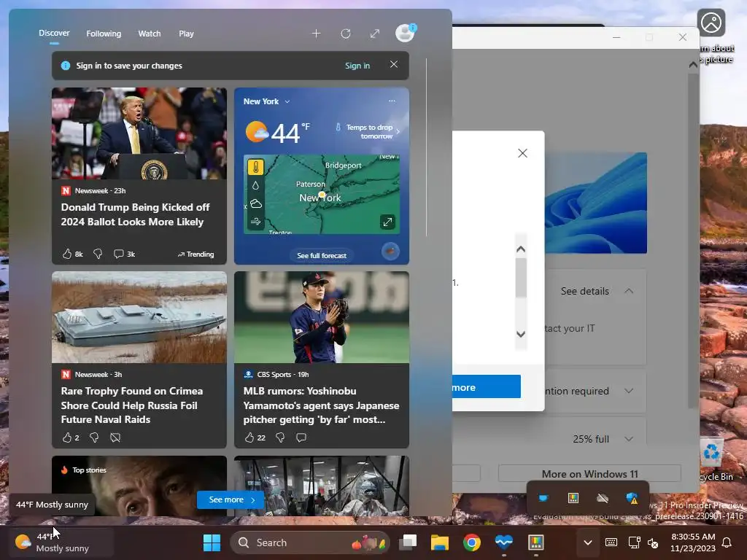
Task: Open the Watch tab
Action: [149, 34]
